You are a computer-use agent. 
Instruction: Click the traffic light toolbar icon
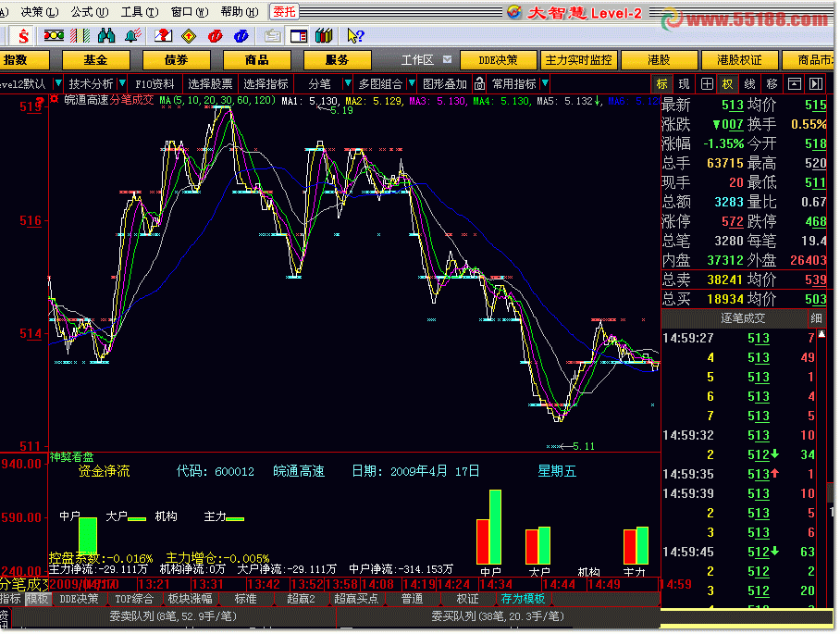pyautogui.click(x=54, y=36)
